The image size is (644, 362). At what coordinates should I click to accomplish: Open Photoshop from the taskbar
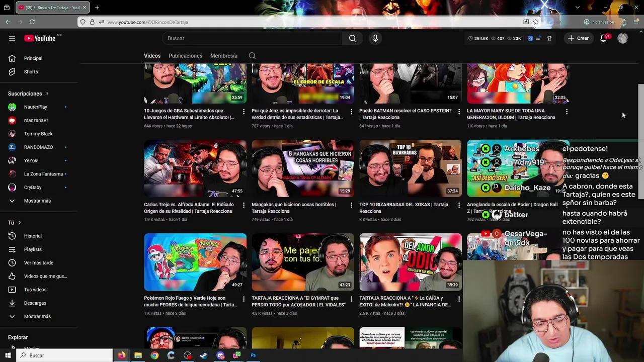tap(253, 355)
